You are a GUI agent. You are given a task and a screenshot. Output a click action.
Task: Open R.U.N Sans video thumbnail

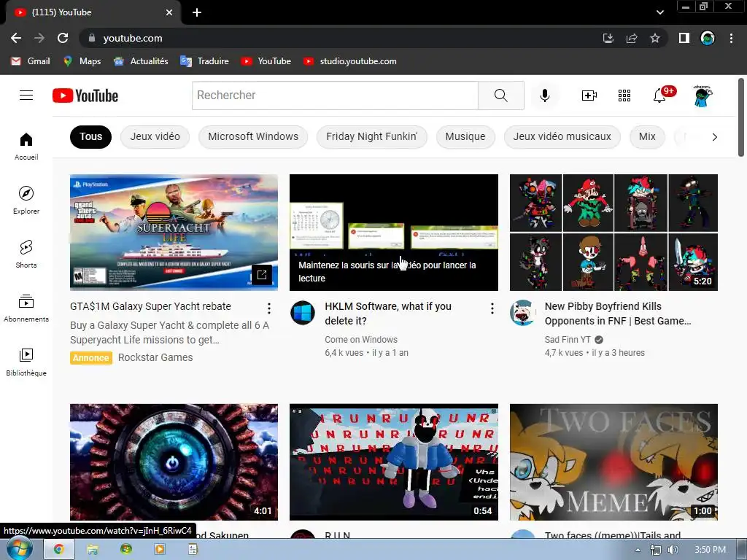pos(394,462)
